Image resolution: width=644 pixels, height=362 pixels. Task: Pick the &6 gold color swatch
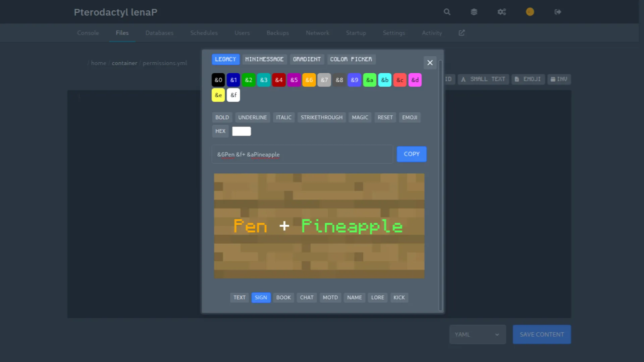(x=309, y=80)
